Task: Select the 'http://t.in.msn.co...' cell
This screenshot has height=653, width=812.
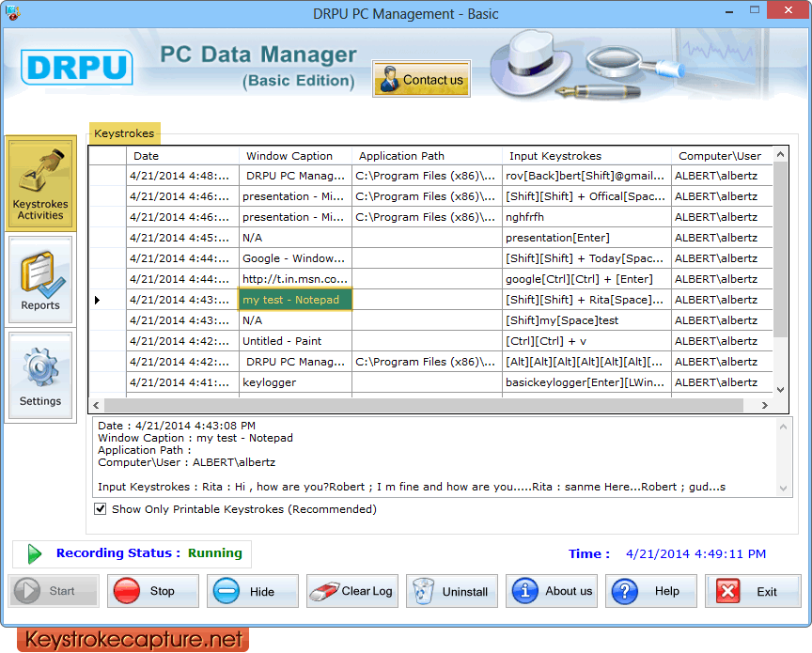Action: click(x=295, y=279)
